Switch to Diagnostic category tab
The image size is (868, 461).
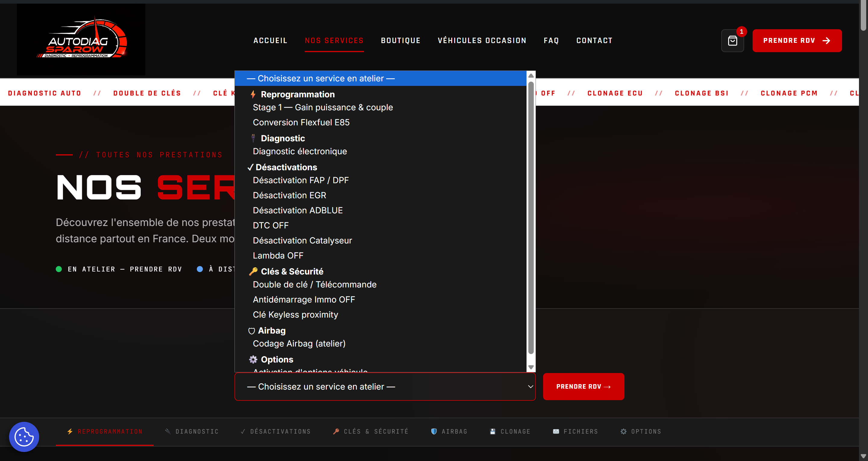(x=191, y=432)
